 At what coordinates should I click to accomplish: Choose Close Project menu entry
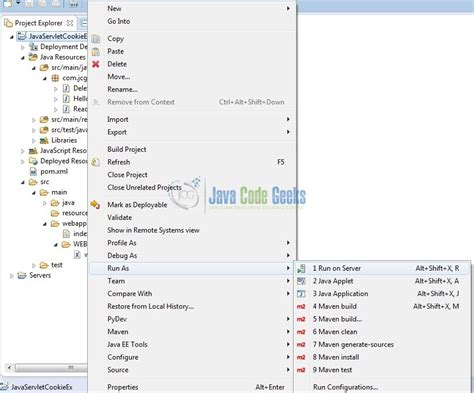click(x=192, y=175)
